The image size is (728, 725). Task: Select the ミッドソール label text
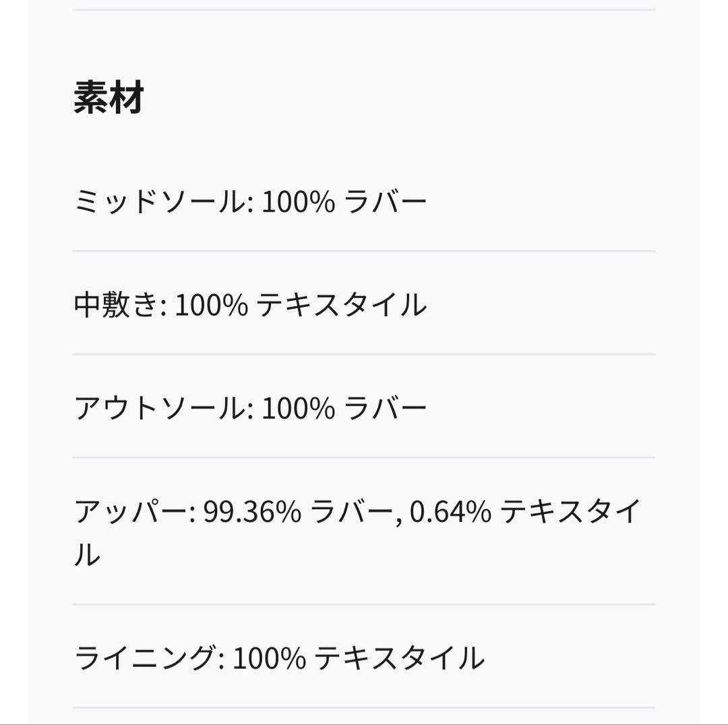coord(159,202)
